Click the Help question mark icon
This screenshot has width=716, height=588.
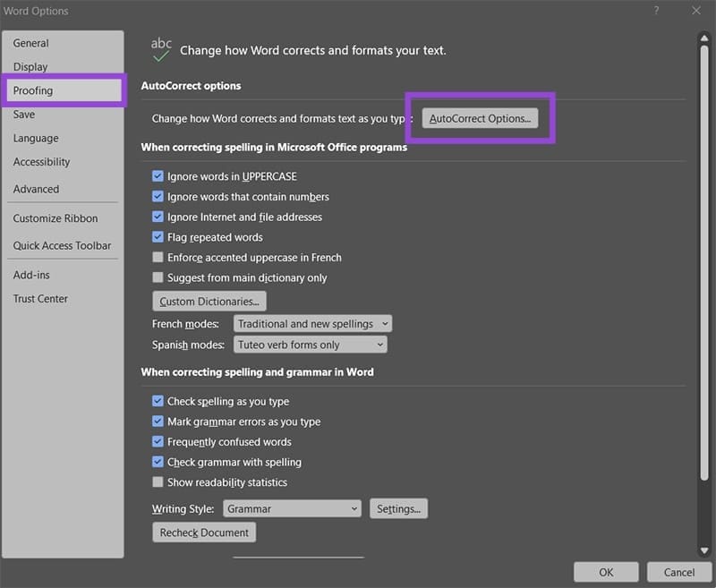pyautogui.click(x=657, y=11)
